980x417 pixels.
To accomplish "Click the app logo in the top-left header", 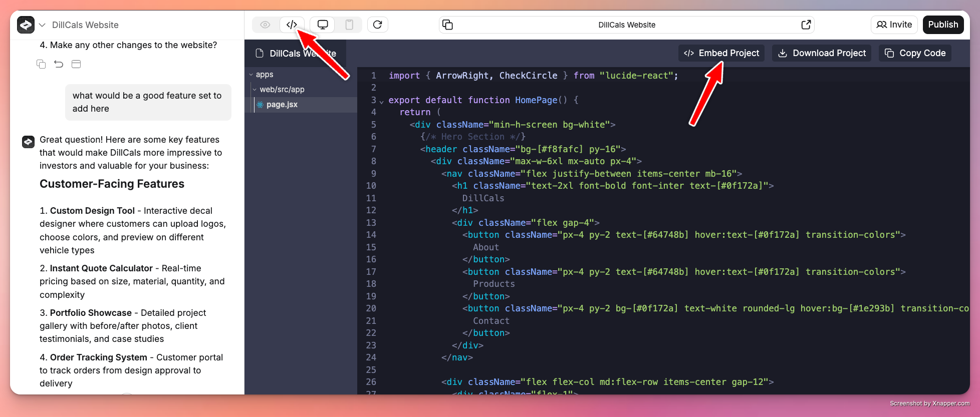I will (x=26, y=25).
